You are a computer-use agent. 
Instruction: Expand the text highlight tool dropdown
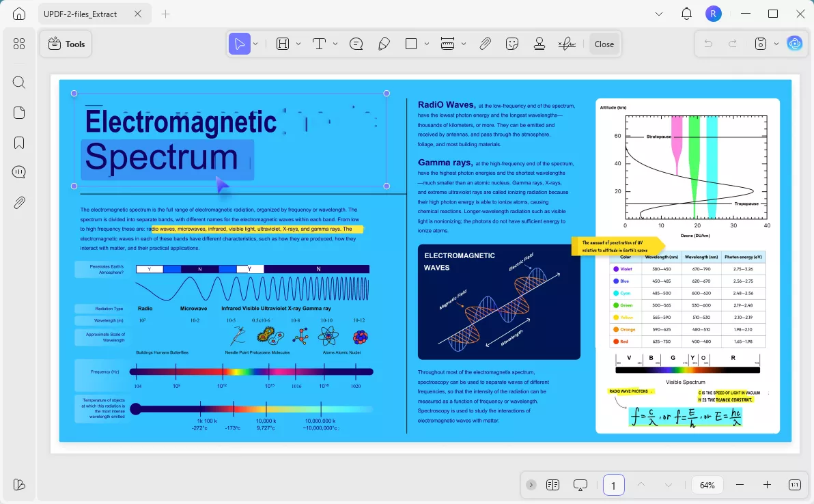point(298,44)
